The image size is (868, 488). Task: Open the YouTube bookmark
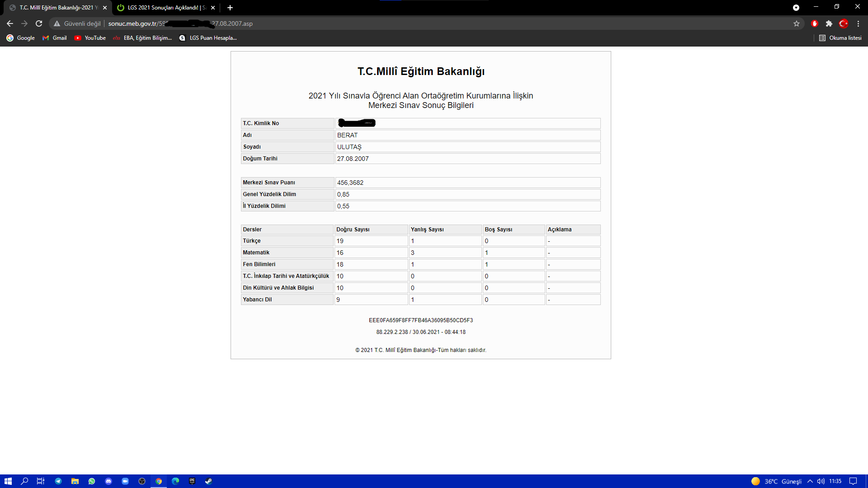tap(90, 38)
